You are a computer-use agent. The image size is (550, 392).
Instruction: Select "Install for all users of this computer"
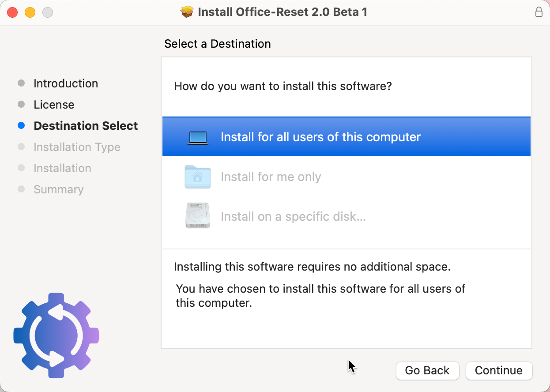click(320, 137)
